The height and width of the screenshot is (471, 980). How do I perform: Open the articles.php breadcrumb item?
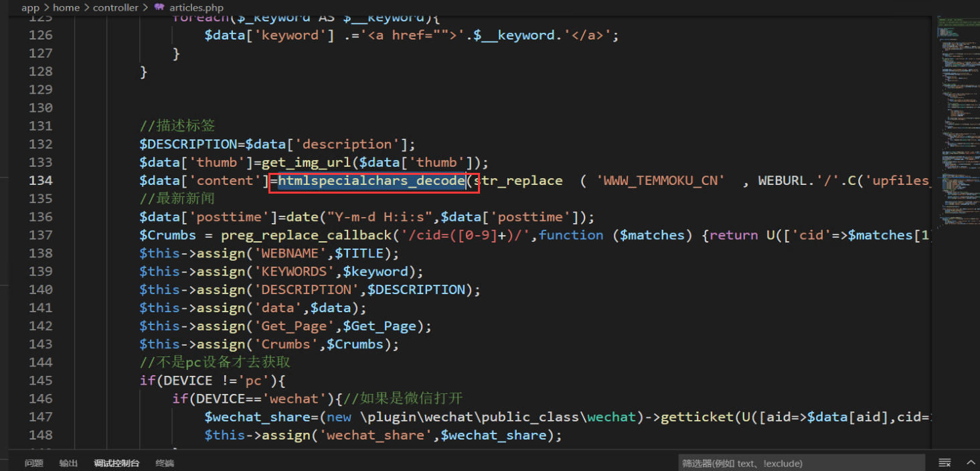point(196,7)
